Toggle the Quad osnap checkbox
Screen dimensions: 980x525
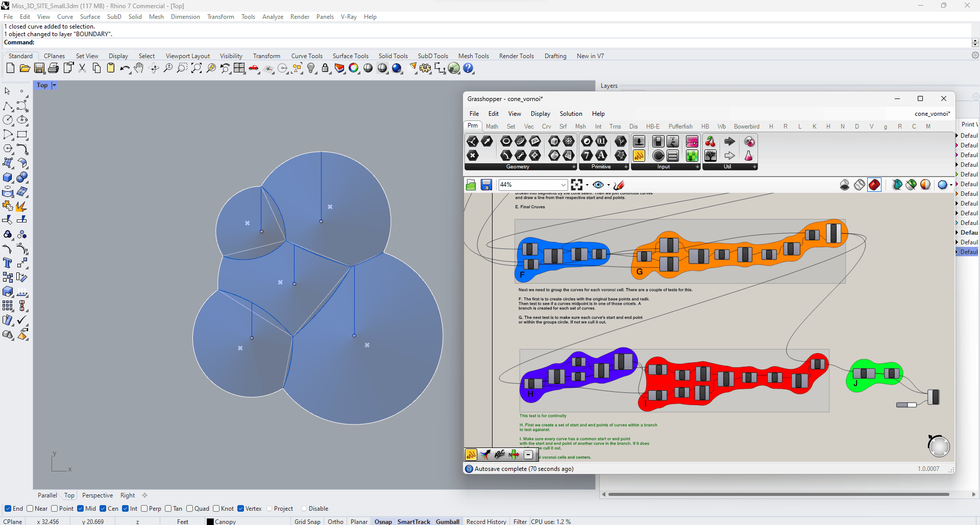point(190,509)
